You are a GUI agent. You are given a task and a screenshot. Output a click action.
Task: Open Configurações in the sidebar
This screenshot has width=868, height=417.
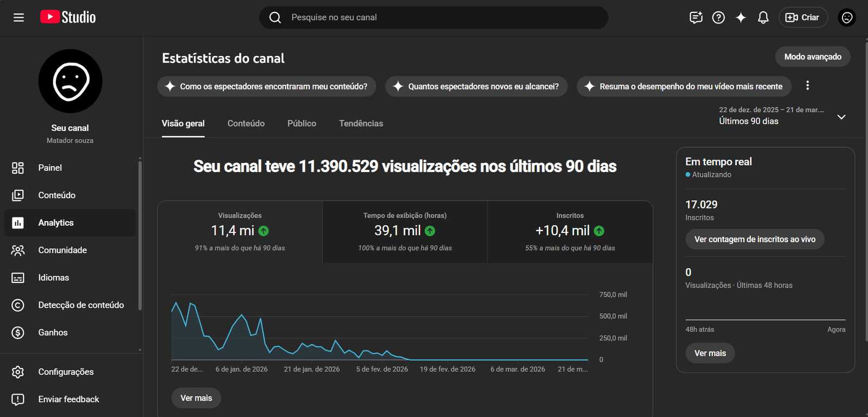tap(70, 372)
